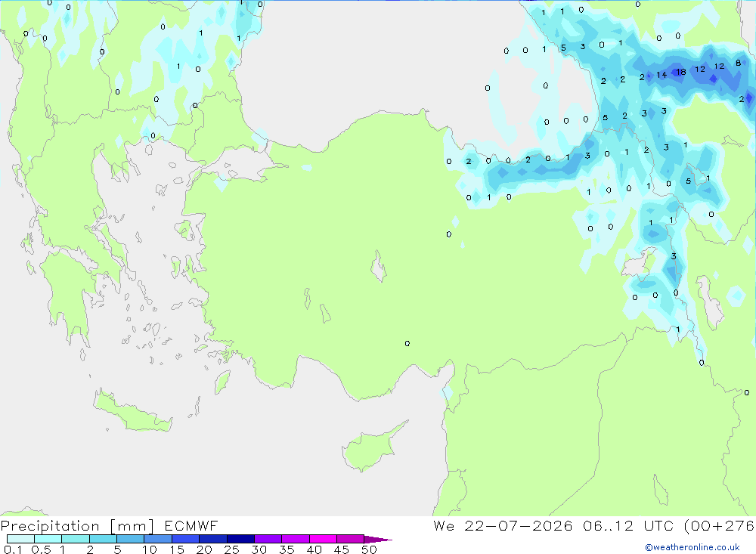Click the "0.1" legend scale label
Viewport: 756px width, 554px height.
click(13, 549)
